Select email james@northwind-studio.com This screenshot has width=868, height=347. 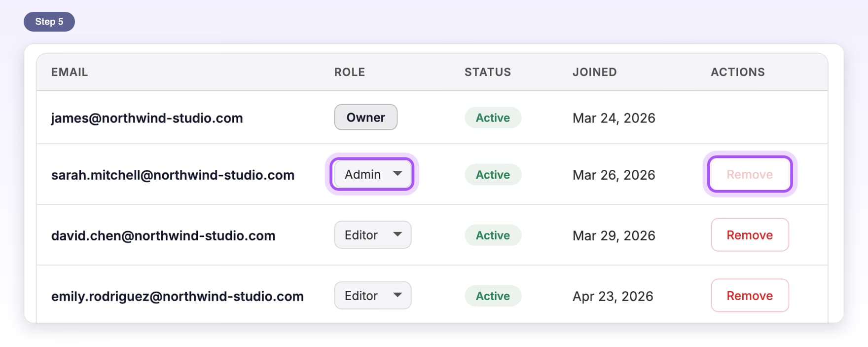(x=147, y=118)
